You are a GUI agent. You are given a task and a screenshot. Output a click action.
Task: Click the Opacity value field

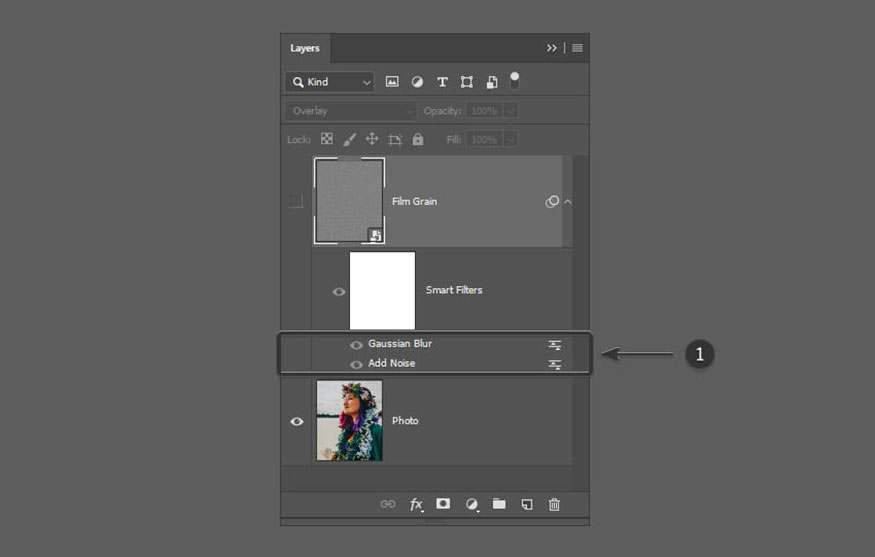click(x=484, y=111)
